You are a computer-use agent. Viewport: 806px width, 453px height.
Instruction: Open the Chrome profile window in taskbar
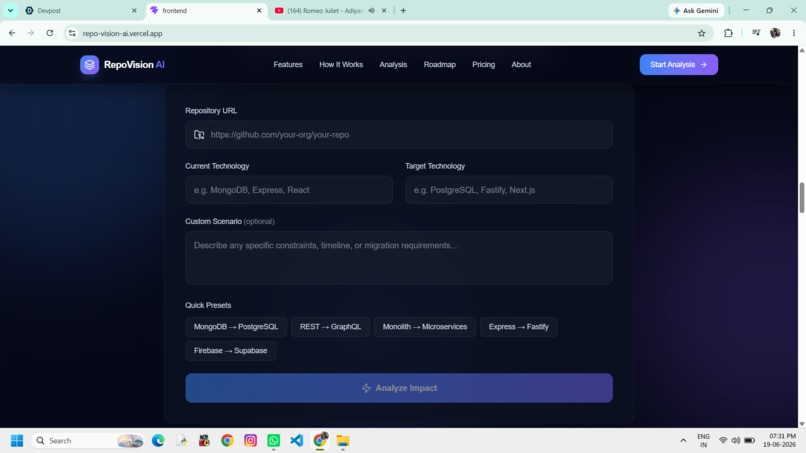pos(320,440)
